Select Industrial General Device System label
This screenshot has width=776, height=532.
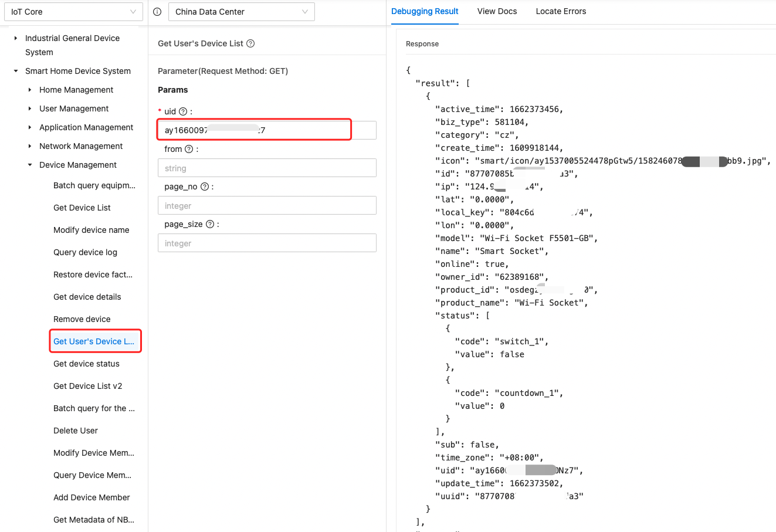pyautogui.click(x=72, y=45)
